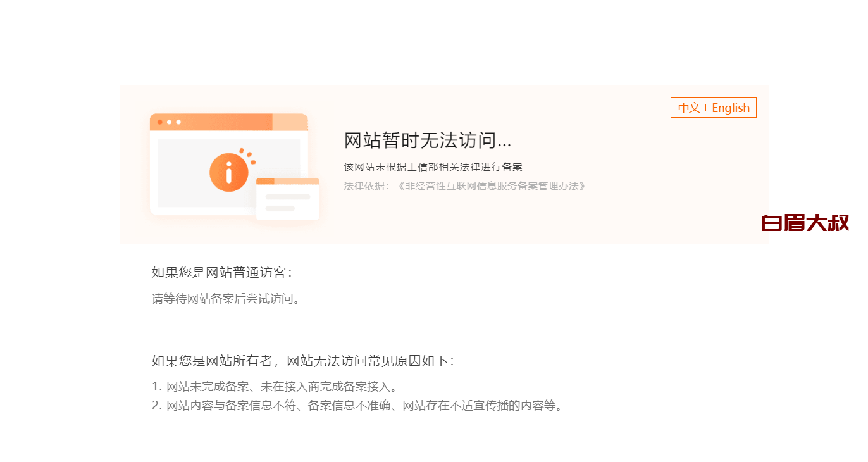Click the 白眉大叔 watermark logo
The image size is (868, 462).
(805, 223)
